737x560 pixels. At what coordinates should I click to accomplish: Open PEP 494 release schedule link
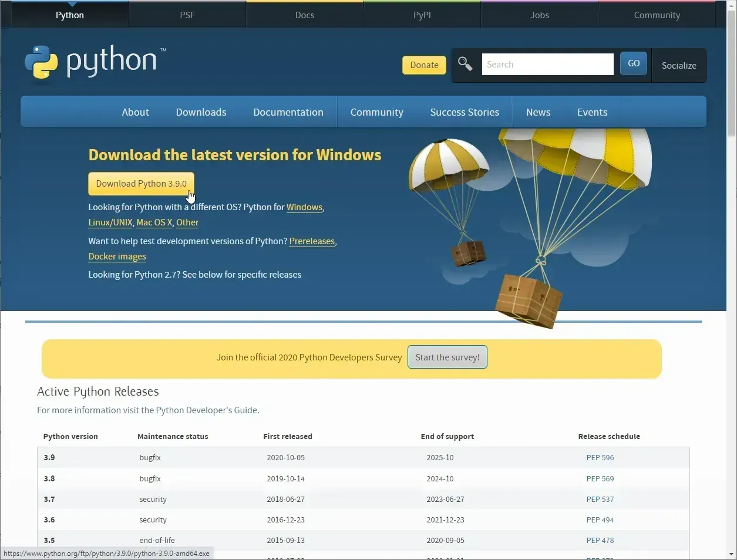pyautogui.click(x=600, y=520)
